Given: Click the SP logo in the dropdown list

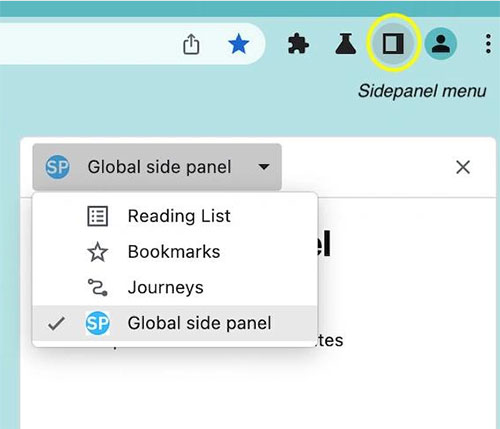Looking at the screenshot, I should 97,323.
